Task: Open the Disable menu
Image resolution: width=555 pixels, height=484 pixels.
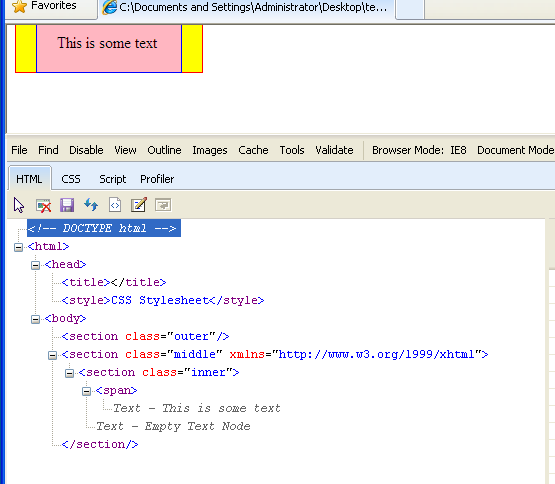Action: 86,150
